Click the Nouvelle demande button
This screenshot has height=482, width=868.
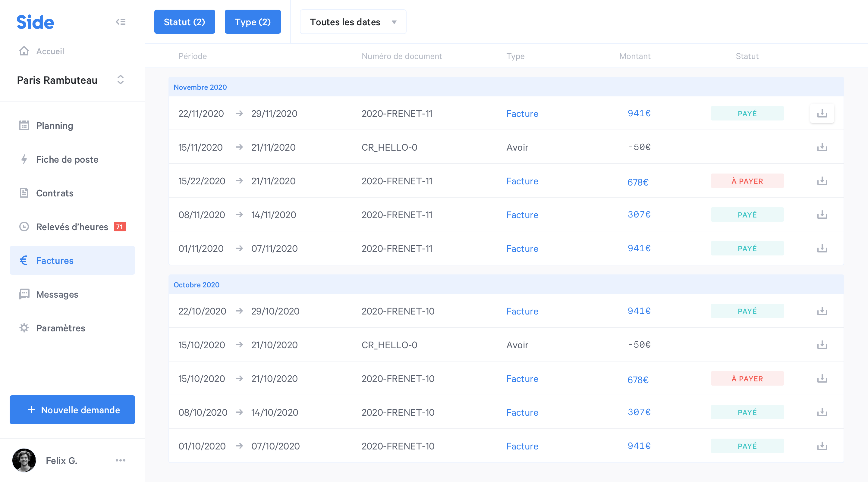pyautogui.click(x=72, y=410)
